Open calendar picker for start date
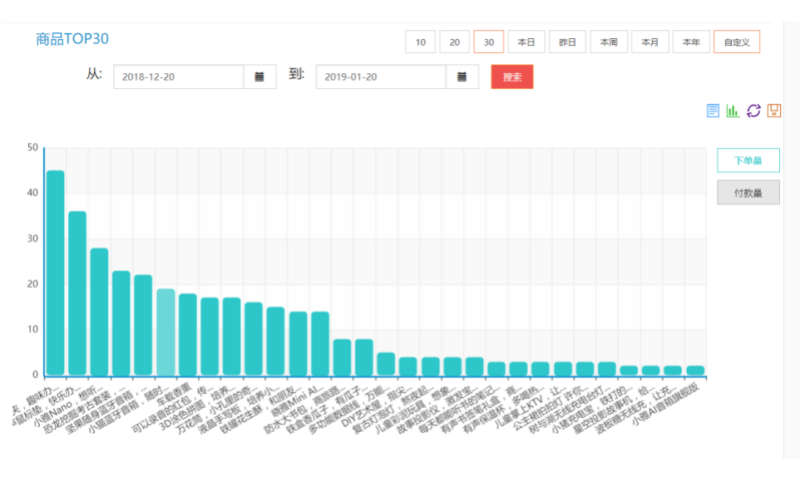 [x=260, y=77]
